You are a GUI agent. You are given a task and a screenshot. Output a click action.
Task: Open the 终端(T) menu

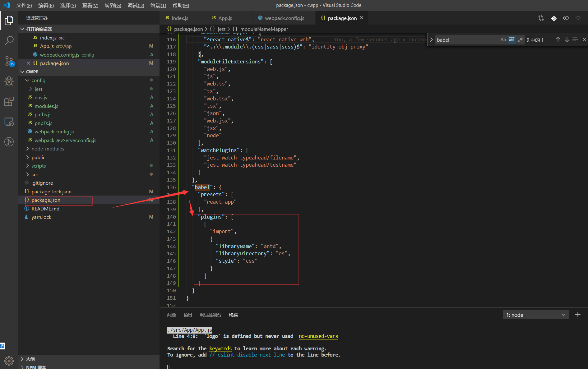tap(158, 6)
